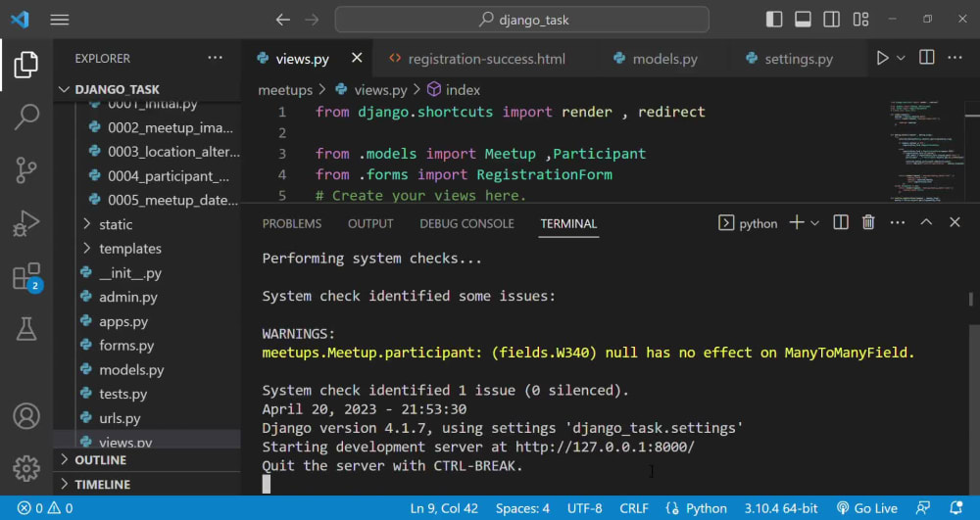Select the TERMINAL panel tab

(x=568, y=223)
